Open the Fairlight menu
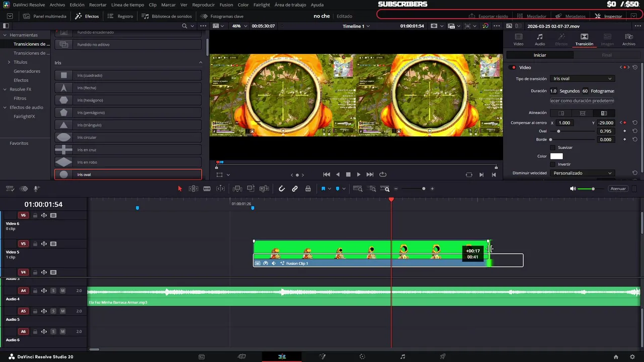This screenshot has width=644, height=362. pyautogui.click(x=262, y=5)
